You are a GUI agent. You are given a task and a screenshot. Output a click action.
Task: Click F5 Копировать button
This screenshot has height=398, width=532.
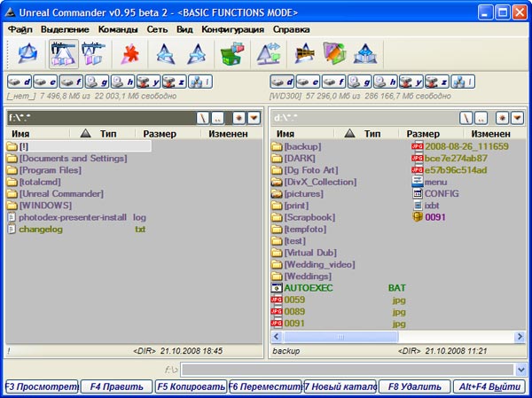point(191,386)
